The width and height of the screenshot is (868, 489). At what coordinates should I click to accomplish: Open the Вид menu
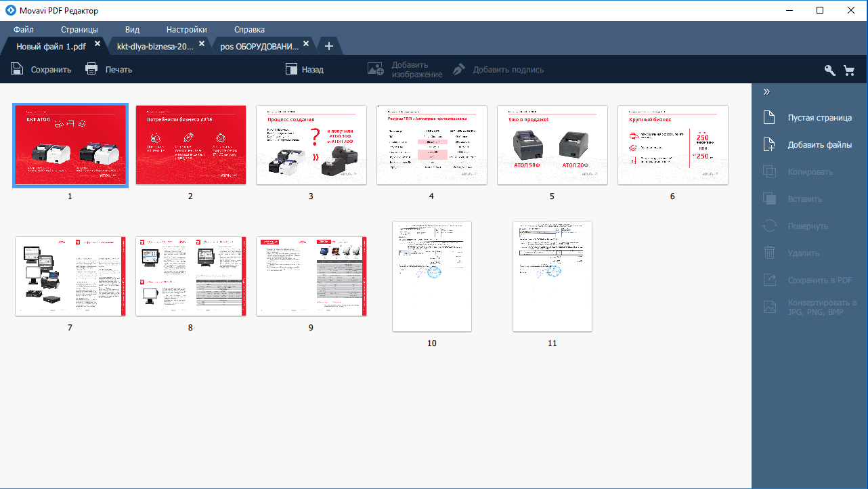[132, 29]
